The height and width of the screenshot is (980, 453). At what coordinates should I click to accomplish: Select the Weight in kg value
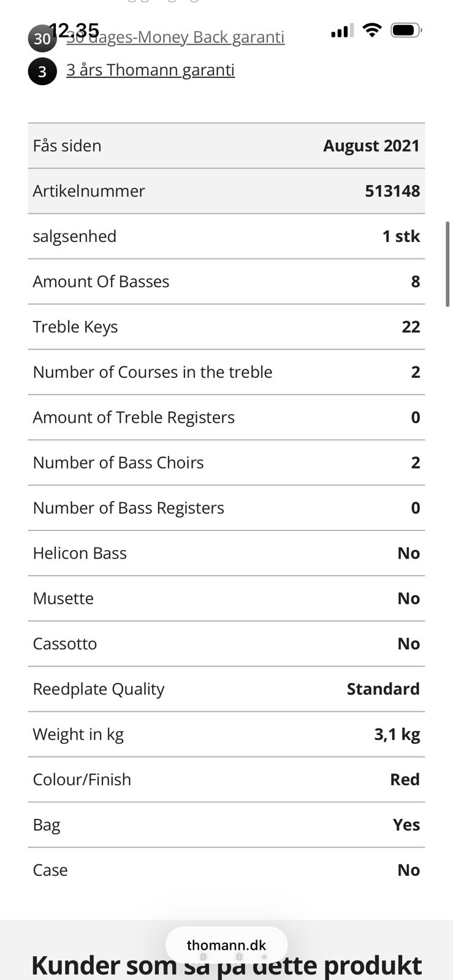click(397, 734)
